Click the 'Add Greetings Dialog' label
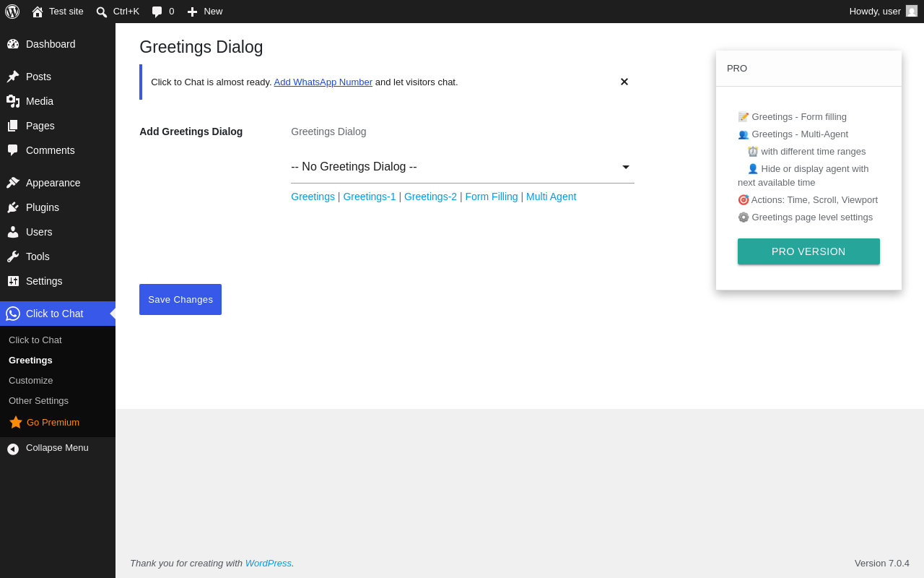This screenshot has height=578, width=924. tap(191, 131)
